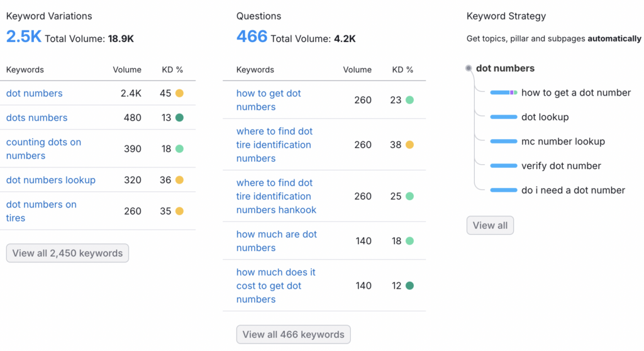
Task: Click the gray root node beside dot numbers
Action: [x=469, y=68]
